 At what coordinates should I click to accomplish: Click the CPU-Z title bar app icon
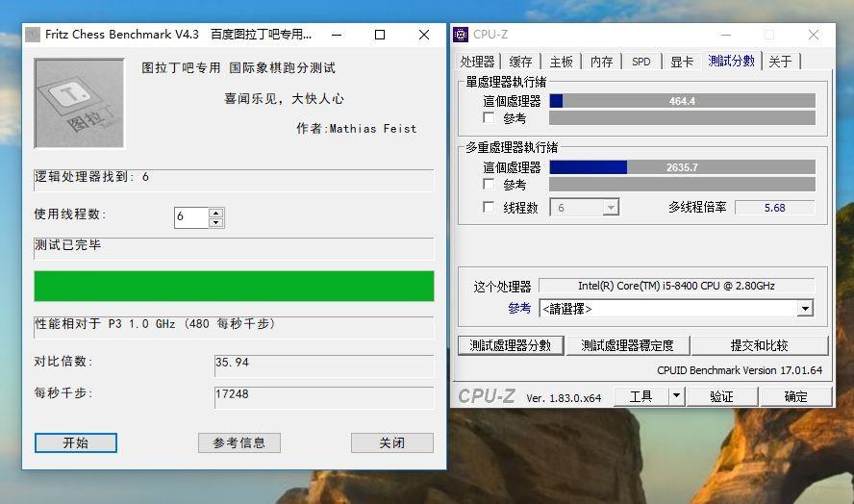coord(461,35)
